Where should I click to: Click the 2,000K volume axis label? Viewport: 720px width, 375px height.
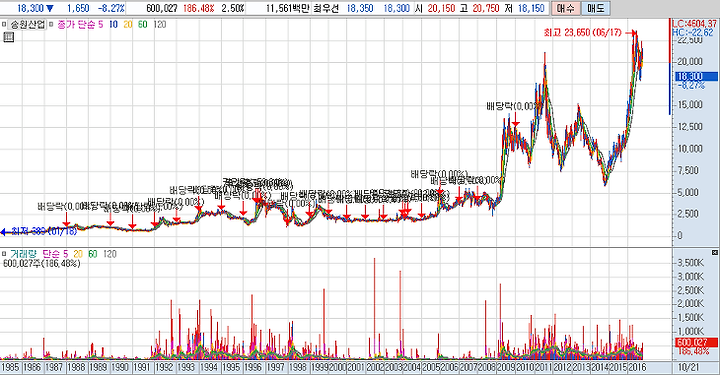coord(691,304)
